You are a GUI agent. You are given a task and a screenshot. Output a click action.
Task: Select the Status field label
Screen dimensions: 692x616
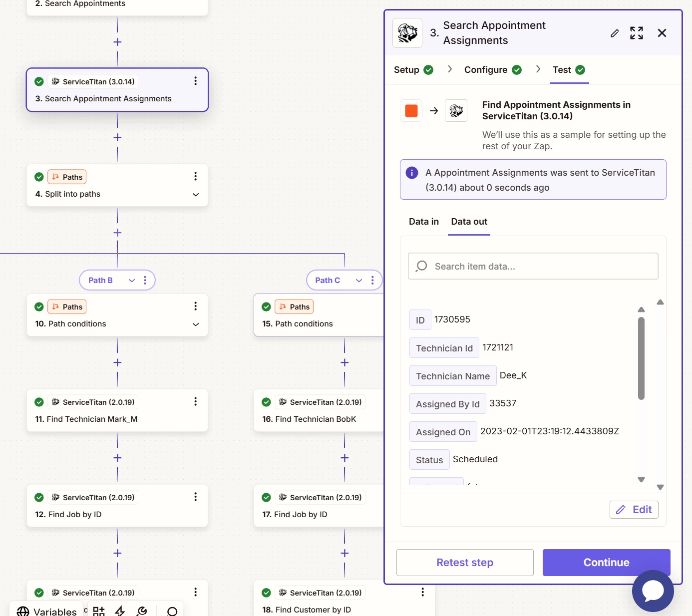coord(429,460)
